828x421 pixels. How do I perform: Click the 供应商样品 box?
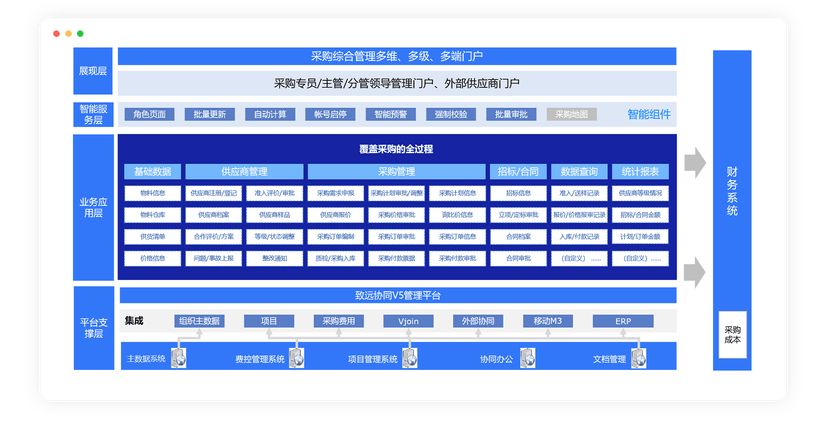[275, 215]
